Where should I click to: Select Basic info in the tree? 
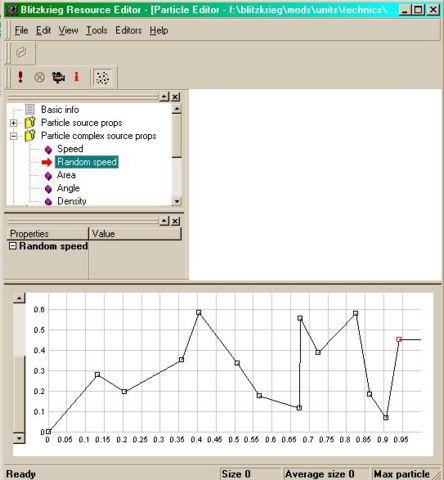pos(60,109)
